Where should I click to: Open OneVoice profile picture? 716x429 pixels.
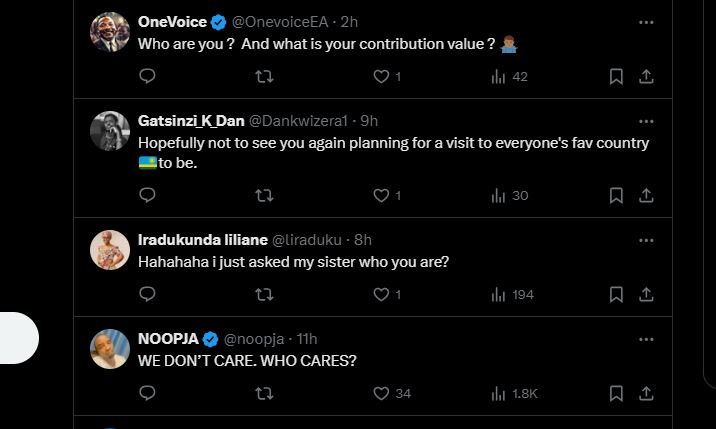[110, 32]
